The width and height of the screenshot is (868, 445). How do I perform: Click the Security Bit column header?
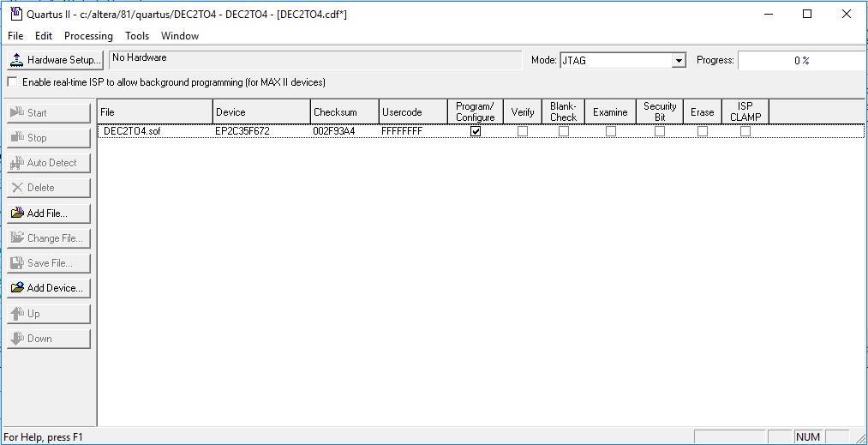pyautogui.click(x=660, y=112)
